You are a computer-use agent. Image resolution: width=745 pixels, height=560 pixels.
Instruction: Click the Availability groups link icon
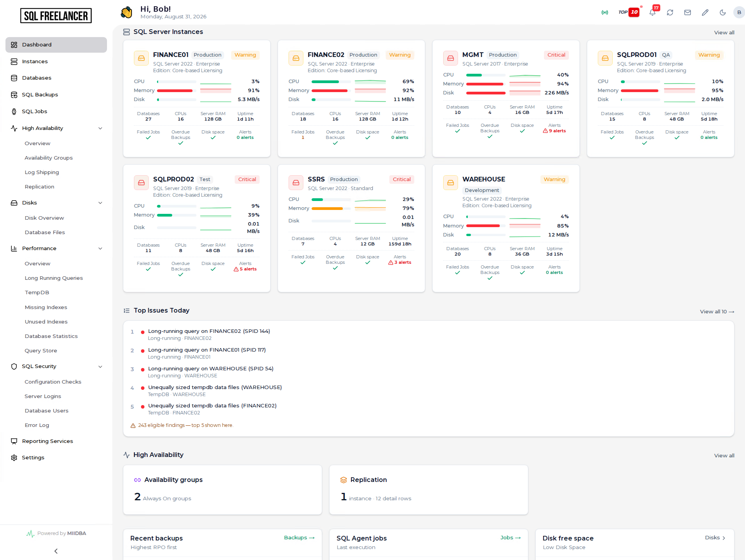click(137, 480)
